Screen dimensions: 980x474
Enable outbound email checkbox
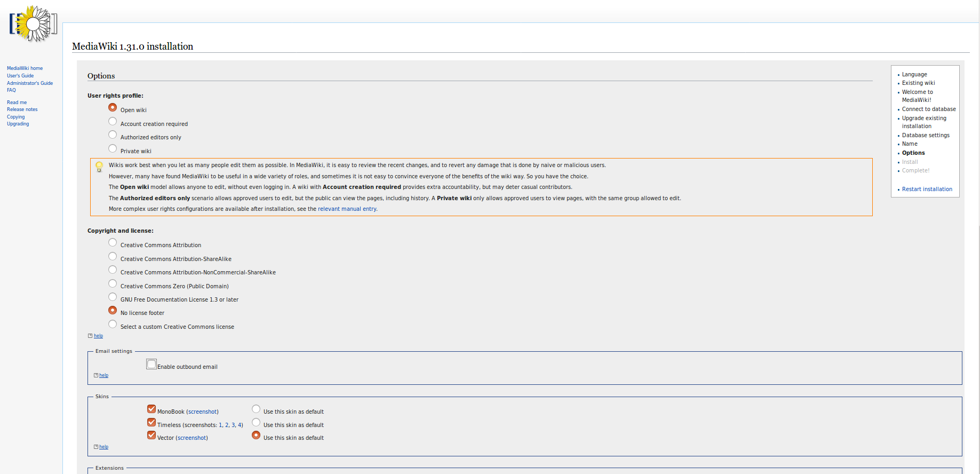pos(152,364)
